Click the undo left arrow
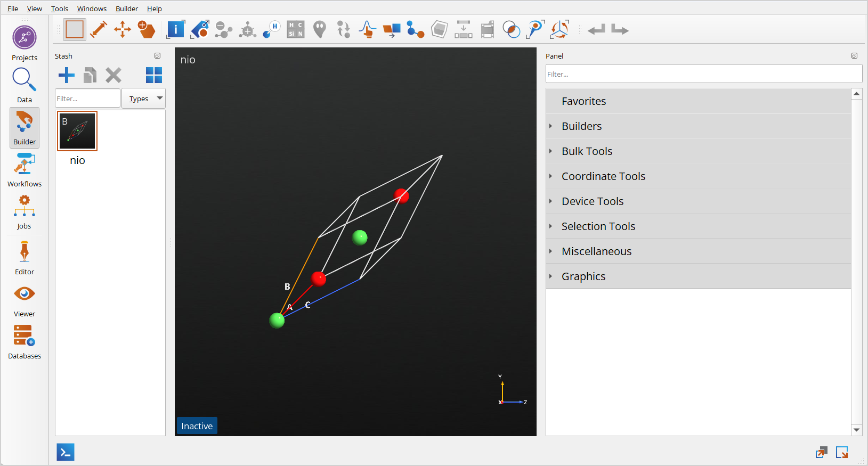This screenshot has width=868, height=466. coord(596,29)
